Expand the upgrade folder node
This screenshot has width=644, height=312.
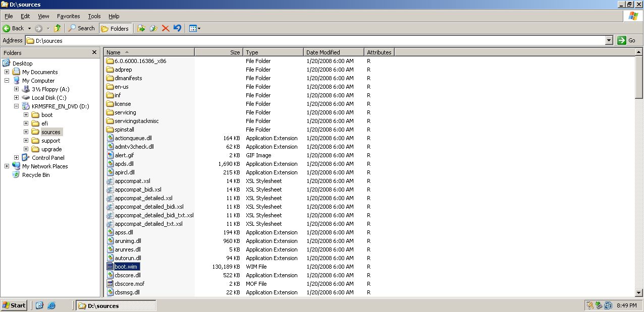[x=26, y=149]
